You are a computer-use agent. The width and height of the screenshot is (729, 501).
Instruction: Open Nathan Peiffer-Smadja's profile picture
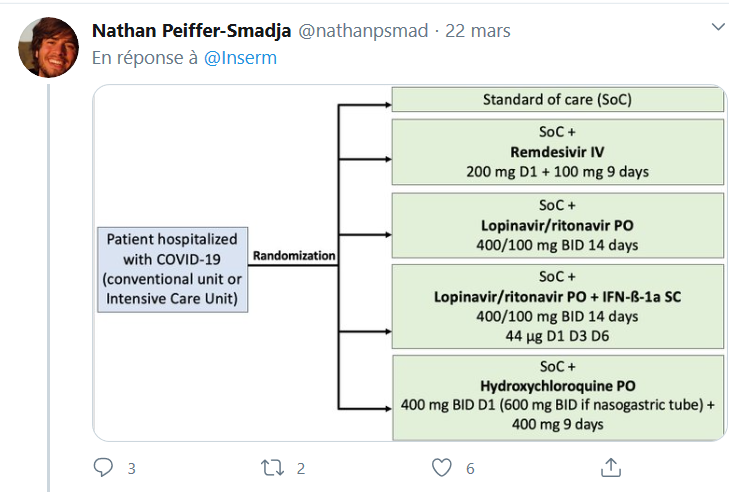(48, 47)
